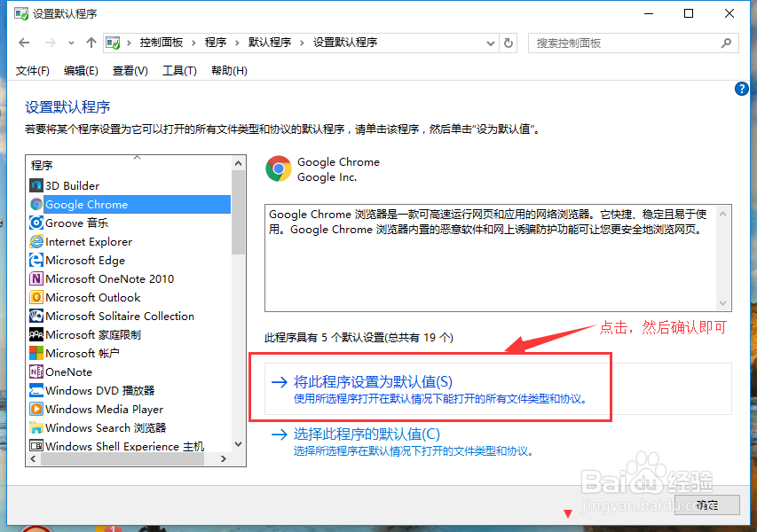
Task: Open the 文件(F) menu
Action: click(32, 71)
